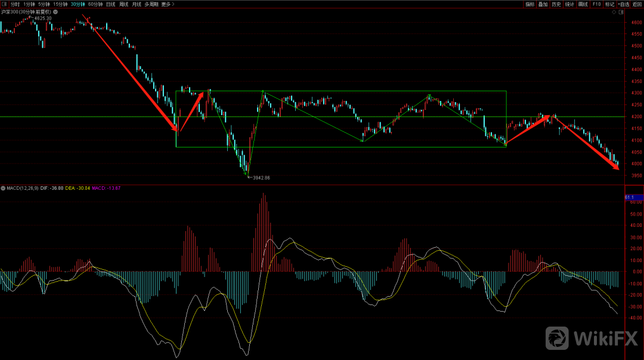Click the 3942.86 low price marker

260,178
